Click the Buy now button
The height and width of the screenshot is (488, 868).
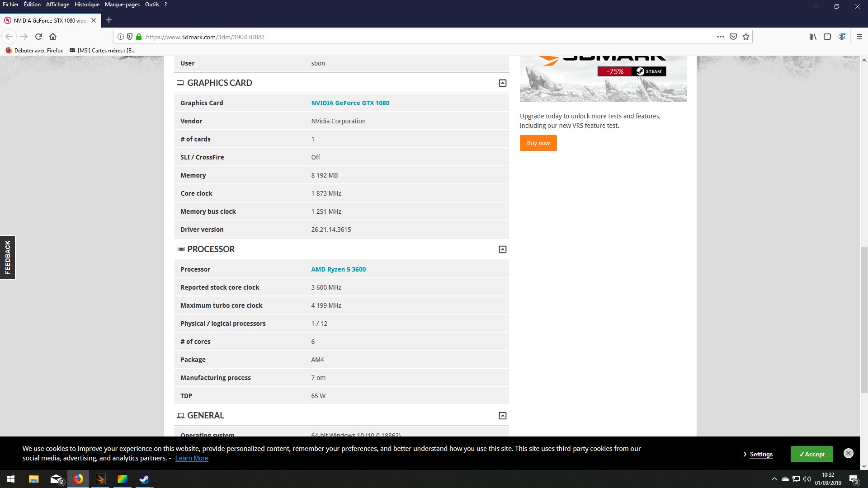pyautogui.click(x=538, y=143)
